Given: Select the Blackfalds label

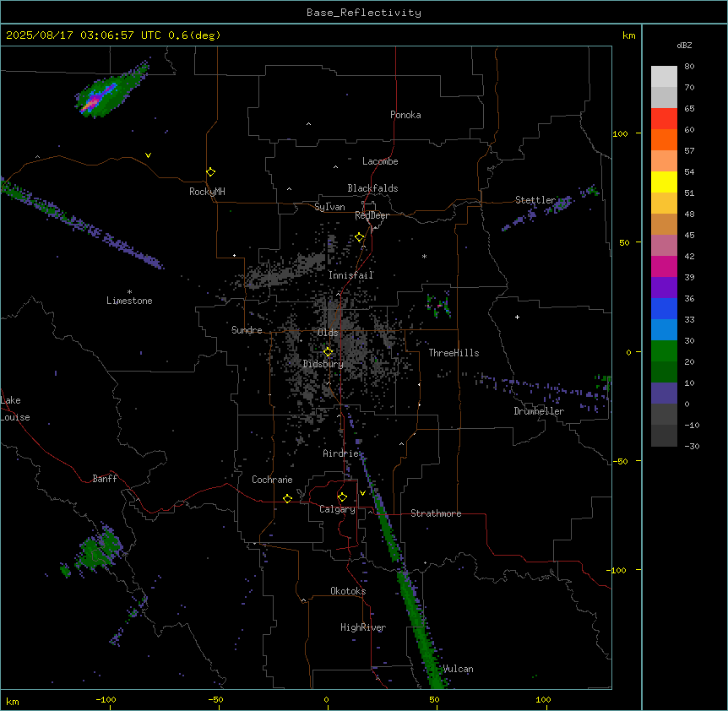Looking at the screenshot, I should pyautogui.click(x=372, y=188).
